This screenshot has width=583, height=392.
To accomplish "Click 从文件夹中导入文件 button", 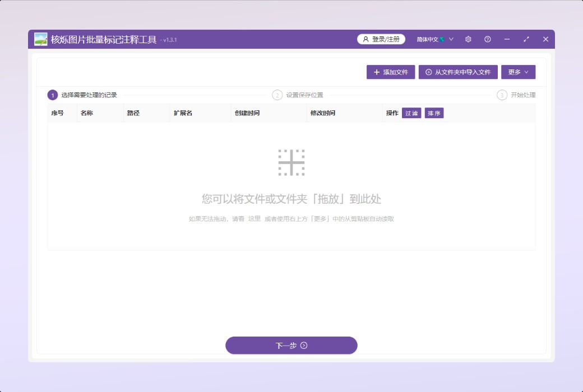I will pyautogui.click(x=458, y=72).
